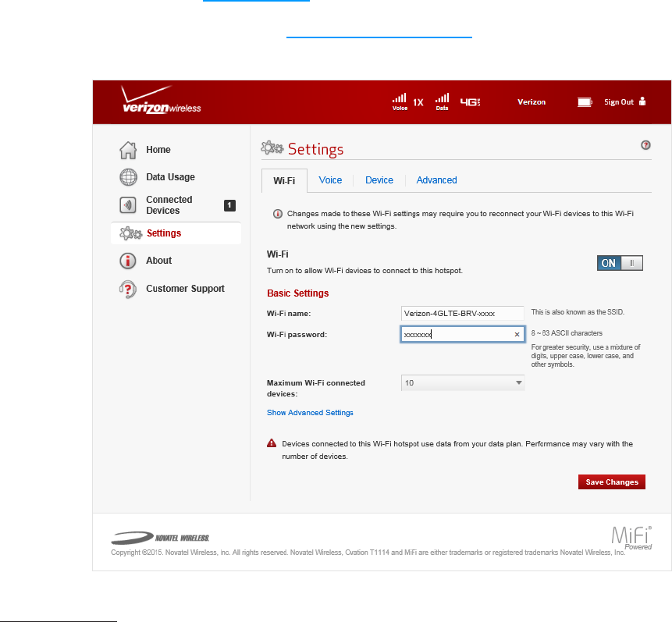
Task: Switch to the Device tab
Action: (x=379, y=180)
